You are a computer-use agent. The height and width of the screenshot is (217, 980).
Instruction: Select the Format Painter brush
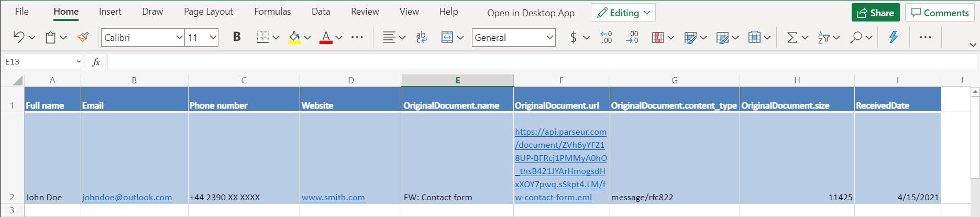(82, 37)
